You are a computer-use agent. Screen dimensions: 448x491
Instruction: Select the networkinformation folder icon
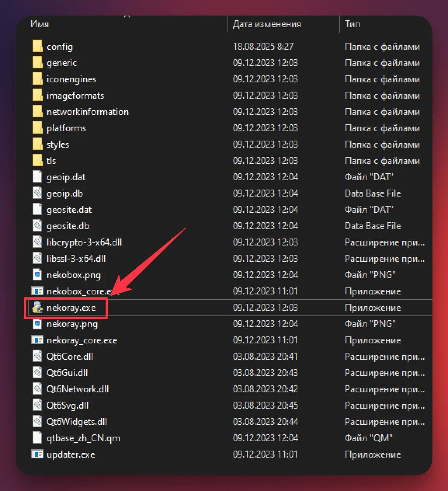point(37,111)
